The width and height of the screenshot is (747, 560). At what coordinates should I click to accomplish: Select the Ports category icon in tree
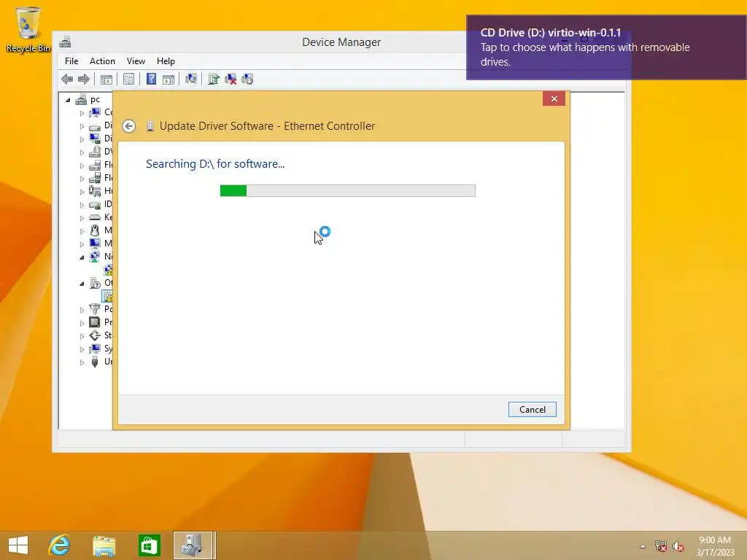pyautogui.click(x=95, y=309)
